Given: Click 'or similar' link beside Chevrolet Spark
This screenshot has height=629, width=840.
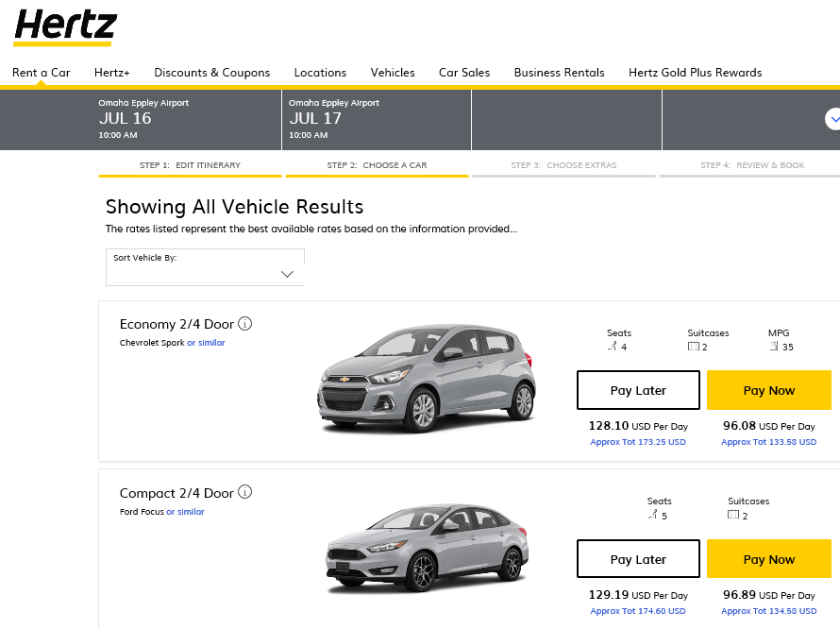Looking at the screenshot, I should coord(206,343).
